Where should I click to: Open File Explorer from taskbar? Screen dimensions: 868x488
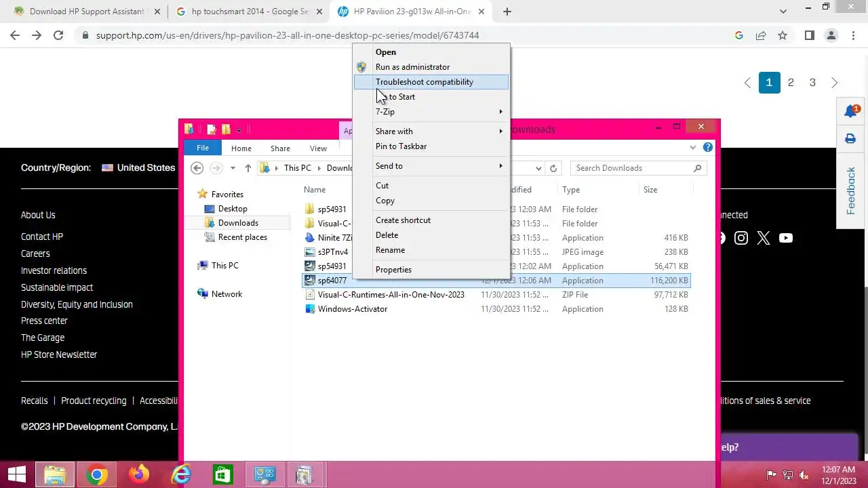coord(55,474)
